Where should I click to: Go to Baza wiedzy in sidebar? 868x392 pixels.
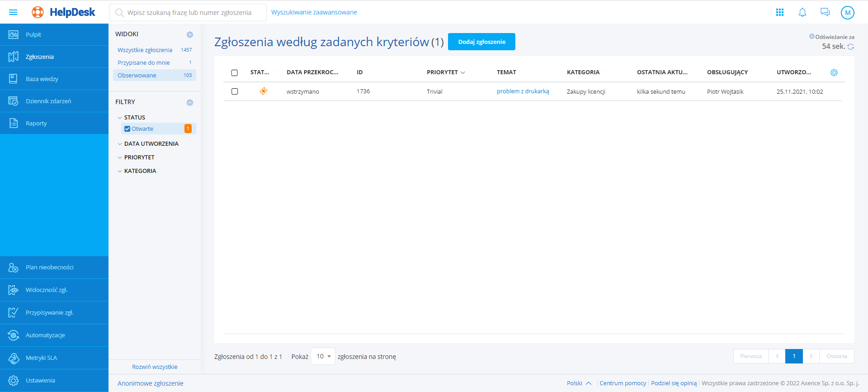pyautogui.click(x=42, y=79)
